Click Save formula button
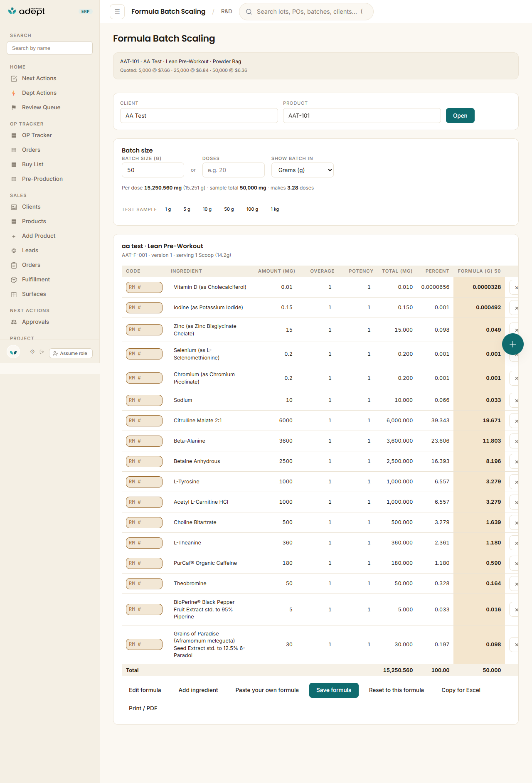The height and width of the screenshot is (783, 532). pos(334,690)
